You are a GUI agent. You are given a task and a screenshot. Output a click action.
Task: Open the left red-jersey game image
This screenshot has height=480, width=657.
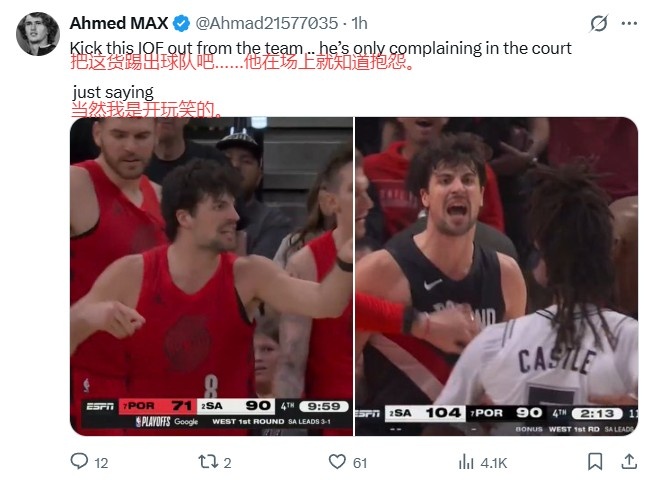click(x=212, y=276)
